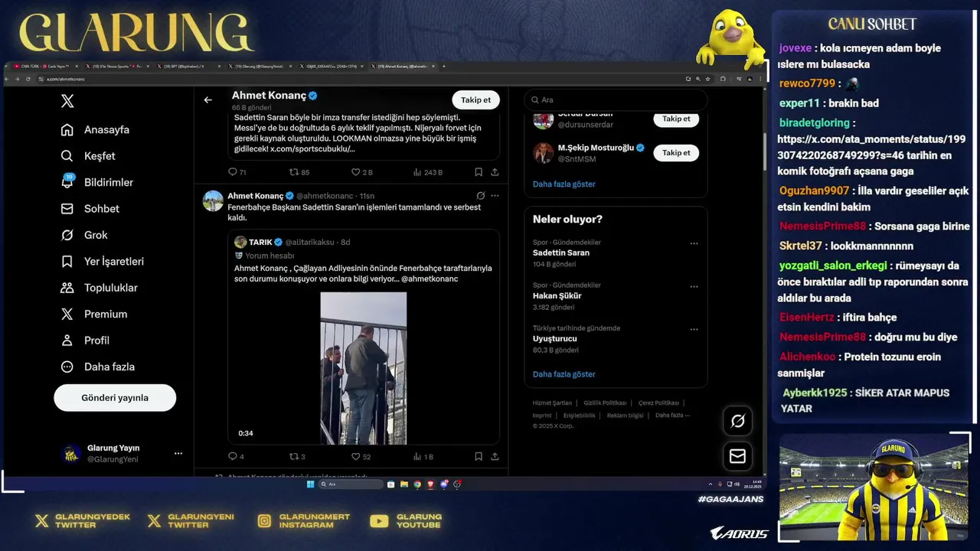Screen dimensions: 980x551
Task: Open File Explorer from taskbar
Action: point(404,484)
